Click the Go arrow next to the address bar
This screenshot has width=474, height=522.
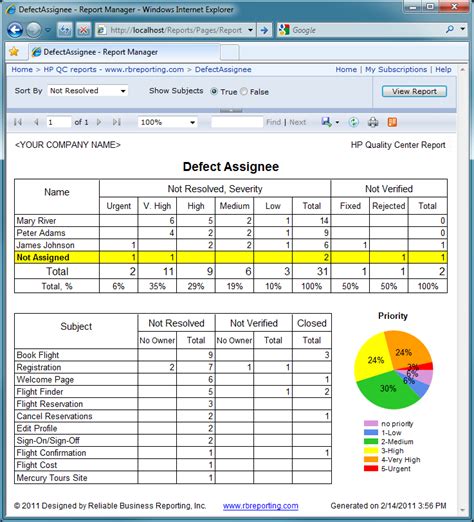click(x=265, y=30)
